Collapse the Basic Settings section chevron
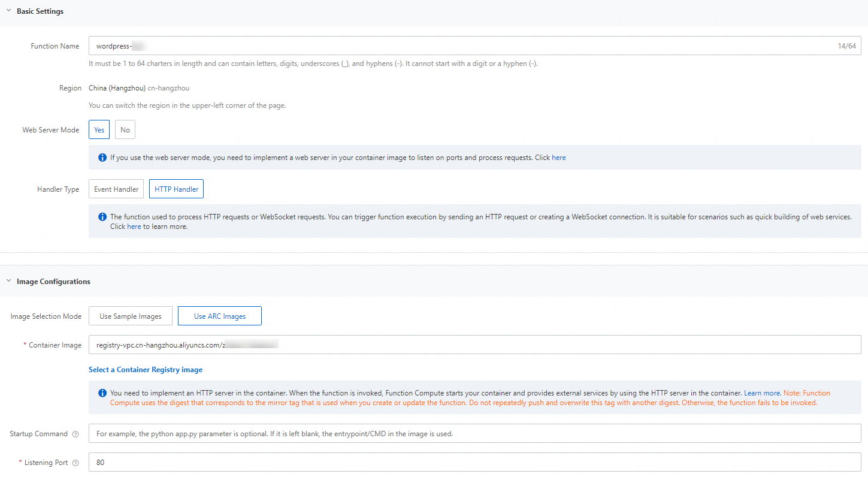Viewport: 868px width, 477px height. click(8, 11)
